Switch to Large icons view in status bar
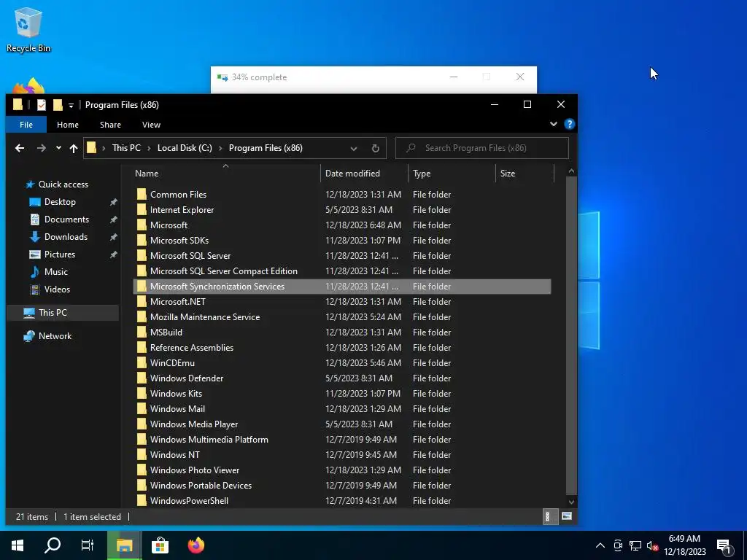This screenshot has height=560, width=747. 566,517
